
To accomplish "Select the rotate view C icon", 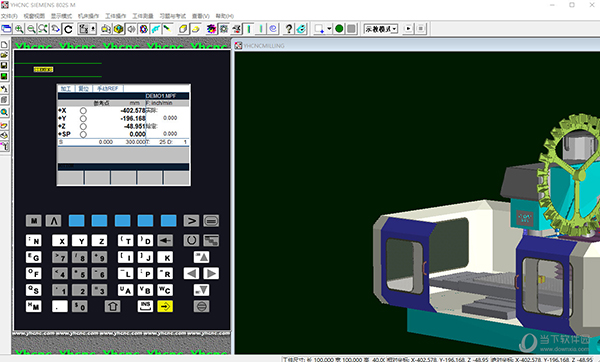I will [68, 29].
